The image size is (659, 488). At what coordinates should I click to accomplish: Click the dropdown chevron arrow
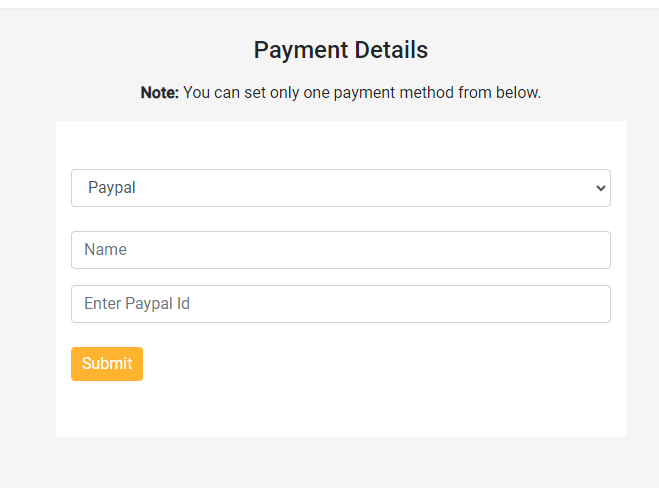pos(600,188)
